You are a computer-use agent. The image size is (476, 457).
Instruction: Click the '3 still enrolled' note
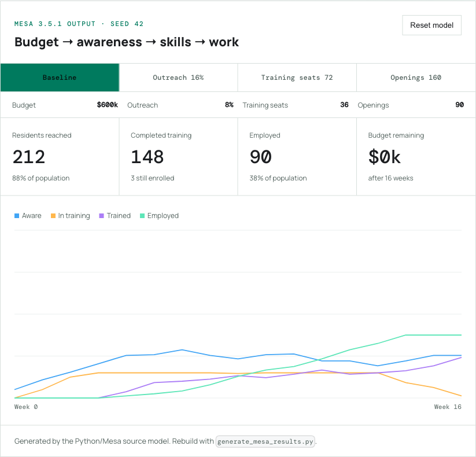click(152, 178)
